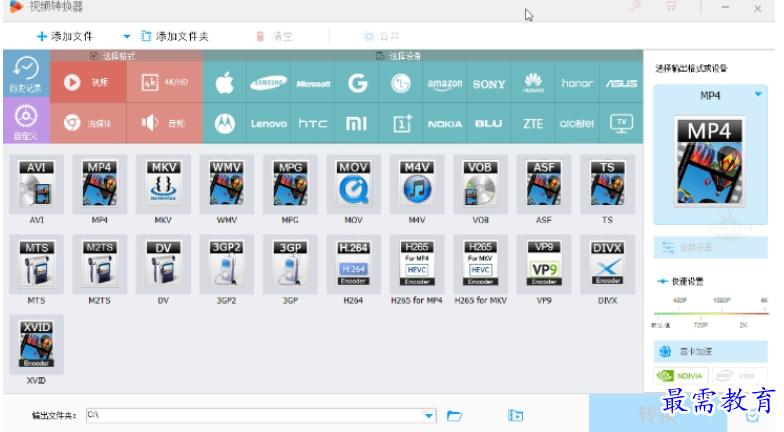Open Lenovo device presets
Image resolution: width=784 pixels, height=432 pixels.
pos(268,123)
